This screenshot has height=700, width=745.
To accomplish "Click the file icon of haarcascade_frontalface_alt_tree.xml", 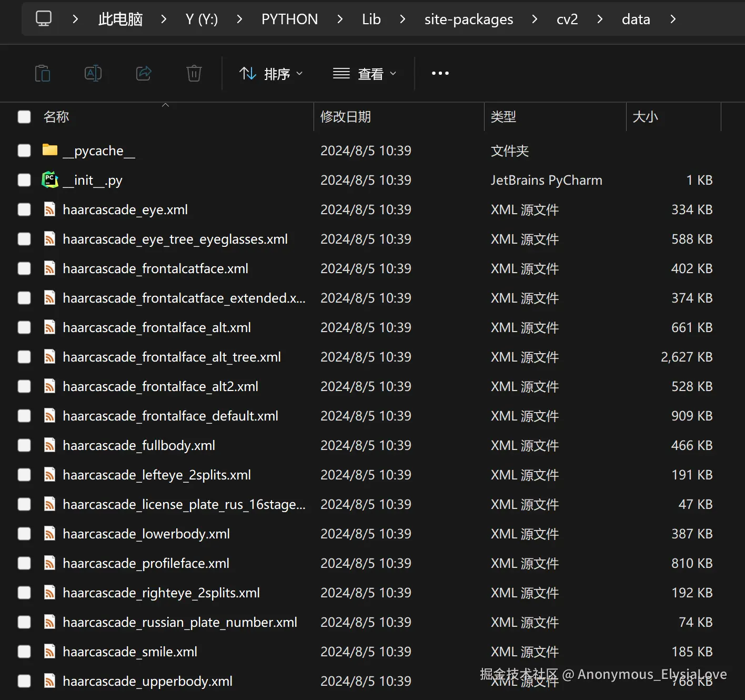I will point(49,357).
